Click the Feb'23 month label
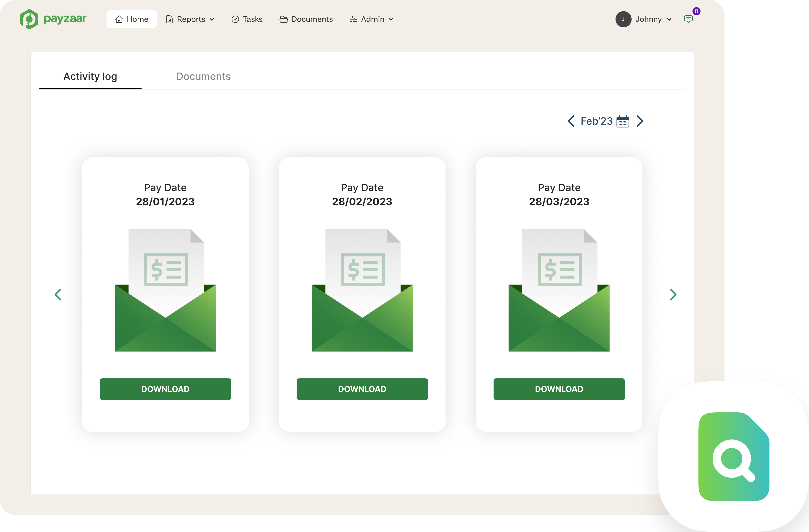 pos(596,121)
